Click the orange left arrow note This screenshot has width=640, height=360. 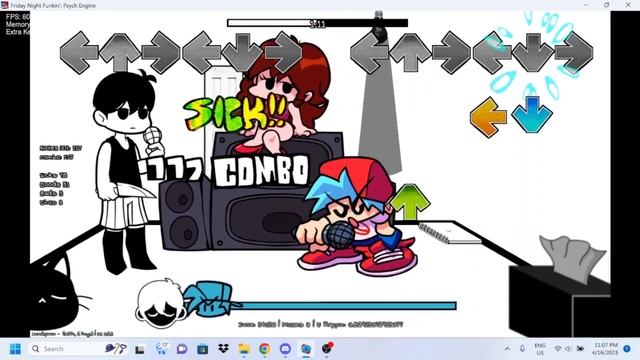click(x=488, y=117)
